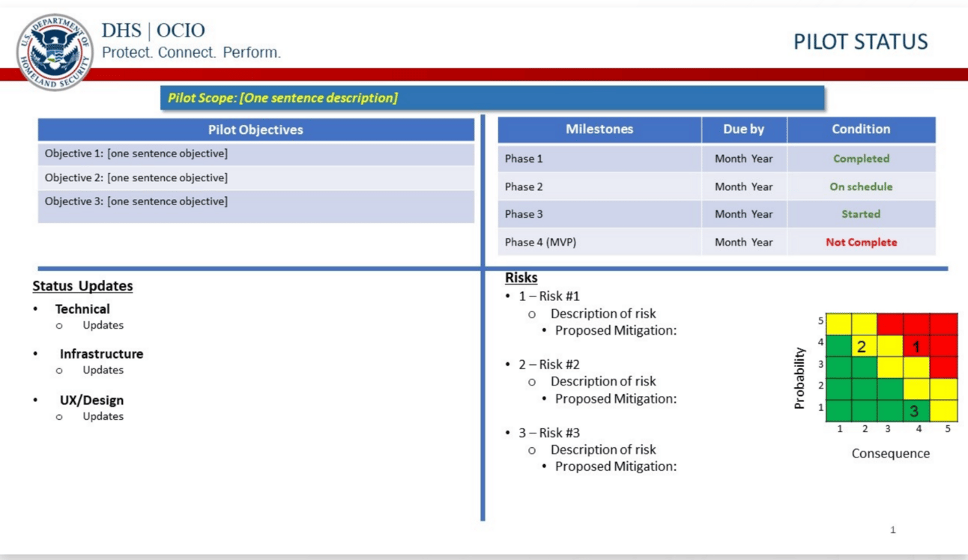Click the red matrix cell marked 1
Viewport: 968px width, 560px height.
916,346
